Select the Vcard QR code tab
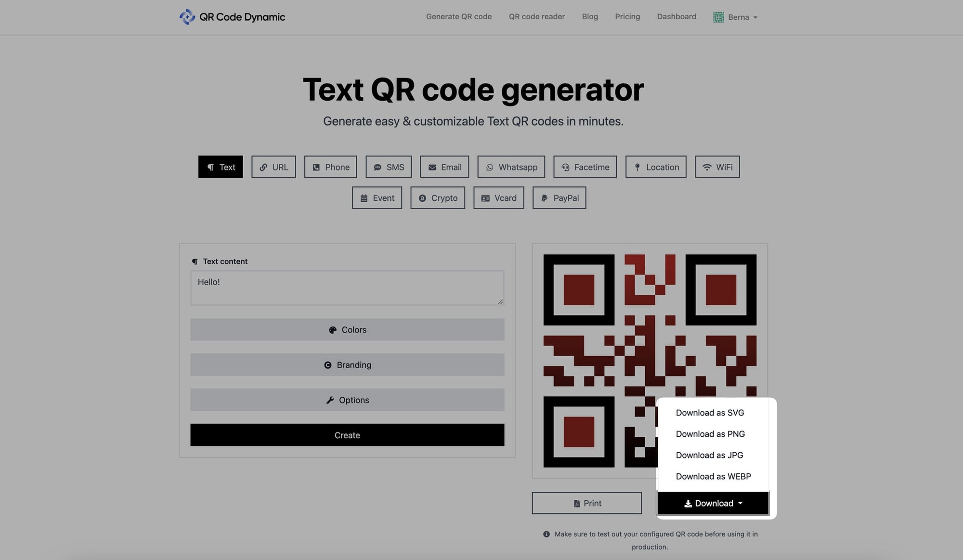 [x=498, y=197]
